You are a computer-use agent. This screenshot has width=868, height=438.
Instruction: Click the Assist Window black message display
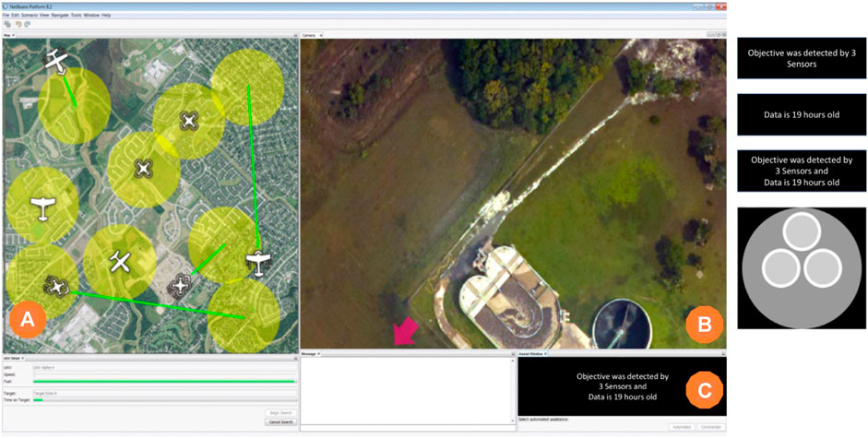click(x=622, y=386)
